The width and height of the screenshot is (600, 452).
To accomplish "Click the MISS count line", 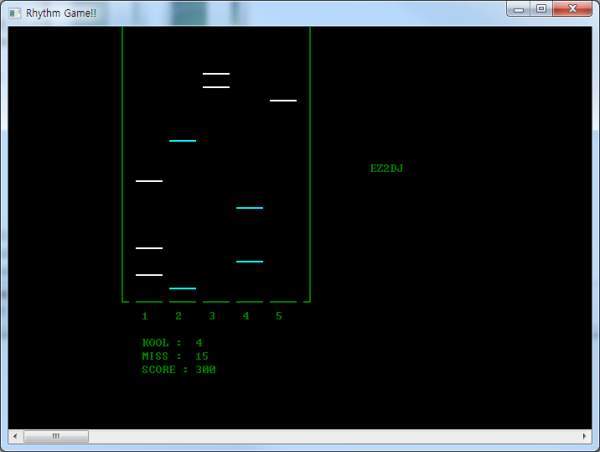I will coord(175,356).
